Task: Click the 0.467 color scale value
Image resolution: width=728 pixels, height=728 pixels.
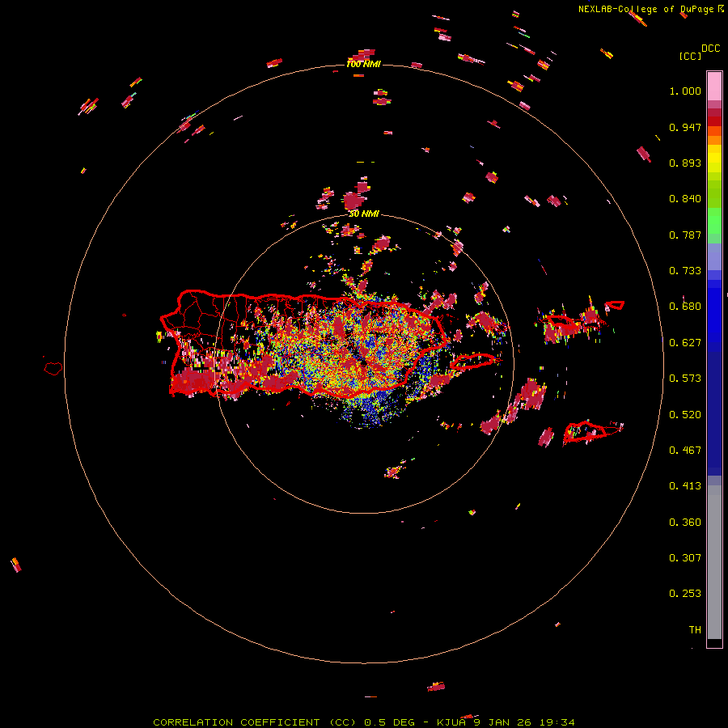Action: click(685, 451)
